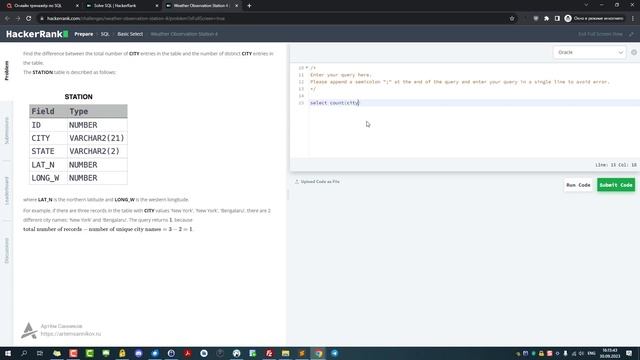Screen dimensions: 640x360
Task: Open Windows Start menu
Action: click(8, 353)
